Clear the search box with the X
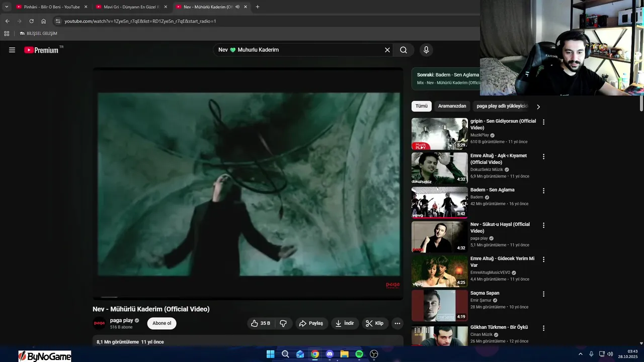This screenshot has width=644, height=362. [x=387, y=50]
